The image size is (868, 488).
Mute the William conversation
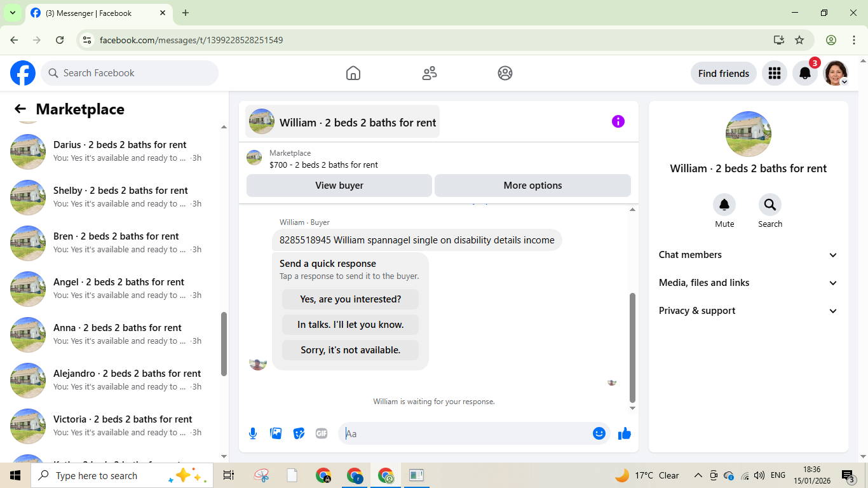click(x=724, y=205)
